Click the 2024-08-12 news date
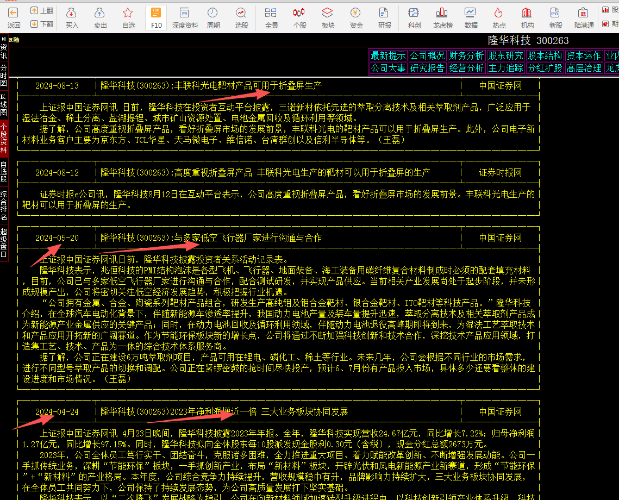The height and width of the screenshot is (500, 619). (57, 172)
